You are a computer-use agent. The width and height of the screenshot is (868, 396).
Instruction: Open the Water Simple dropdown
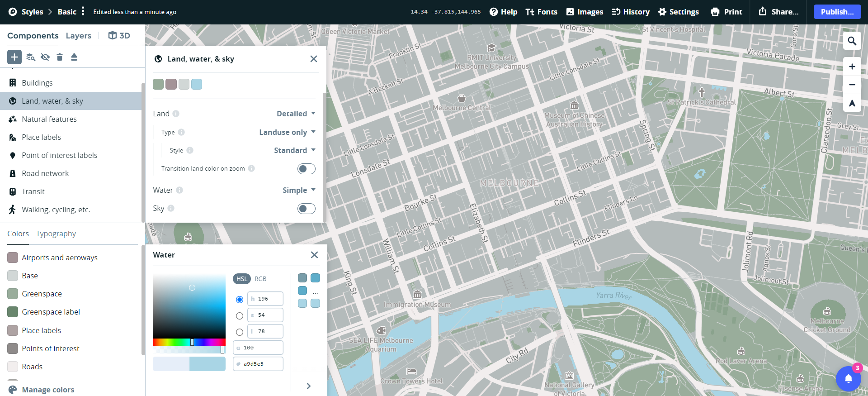(x=298, y=190)
